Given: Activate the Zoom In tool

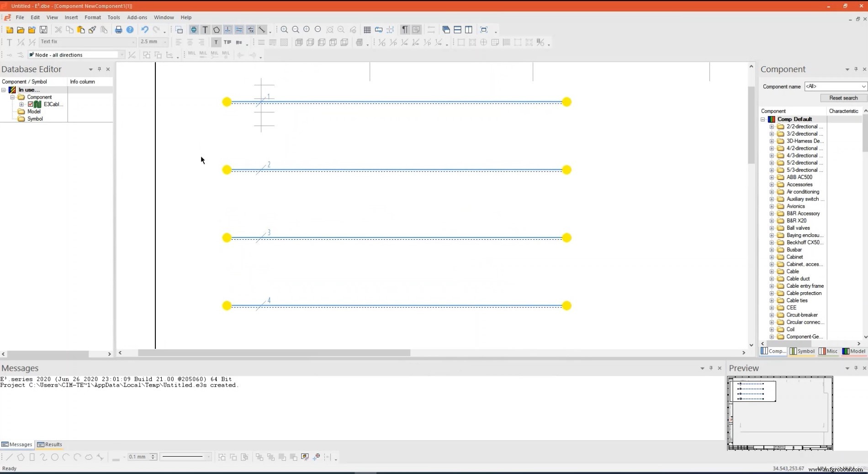Looking at the screenshot, I should [x=284, y=30].
